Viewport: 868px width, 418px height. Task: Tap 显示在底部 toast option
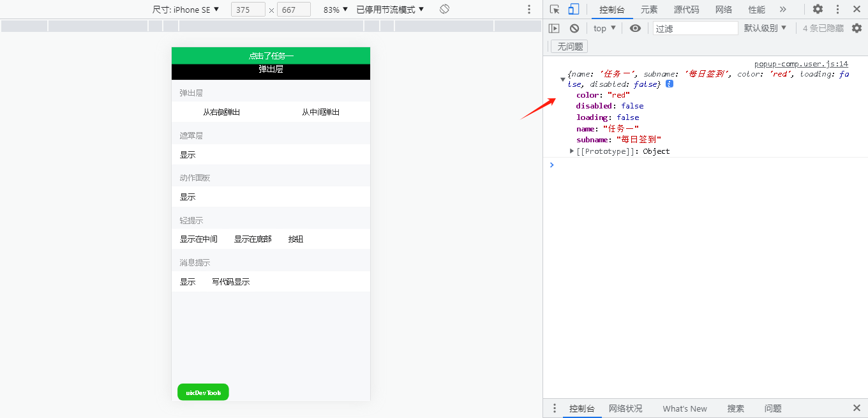click(x=253, y=239)
